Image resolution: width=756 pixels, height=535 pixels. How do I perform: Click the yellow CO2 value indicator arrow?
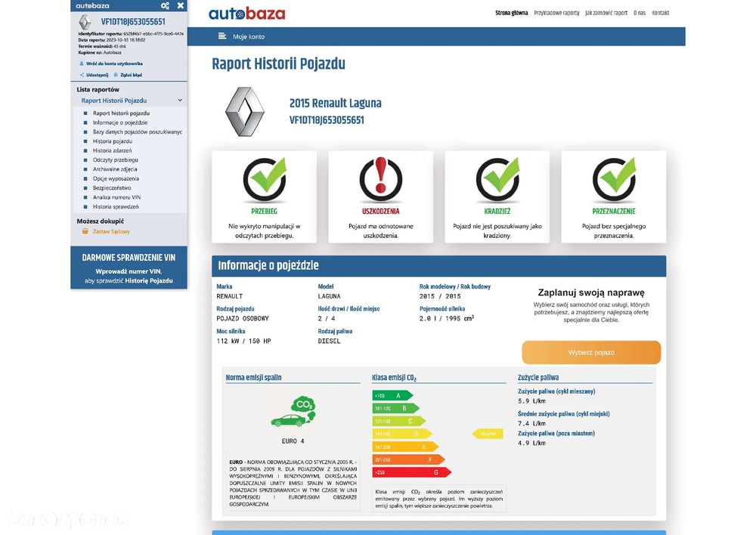pos(488,434)
